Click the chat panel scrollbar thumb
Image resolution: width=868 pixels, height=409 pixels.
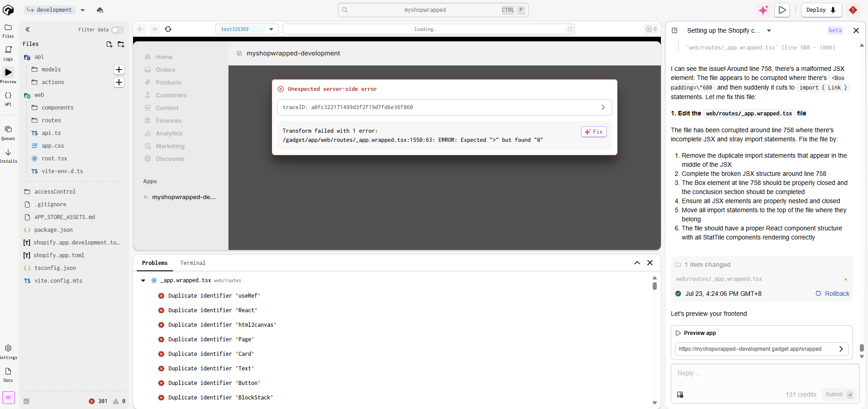(862, 348)
